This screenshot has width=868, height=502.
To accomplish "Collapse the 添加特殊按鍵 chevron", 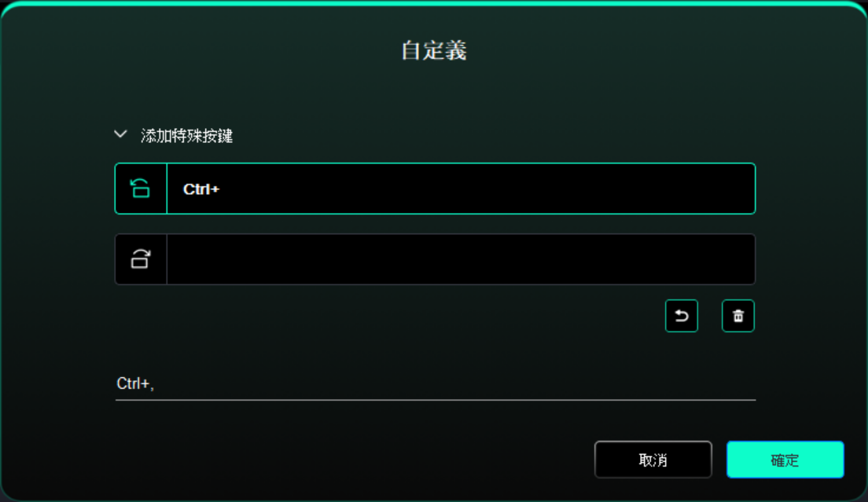I will tap(120, 134).
